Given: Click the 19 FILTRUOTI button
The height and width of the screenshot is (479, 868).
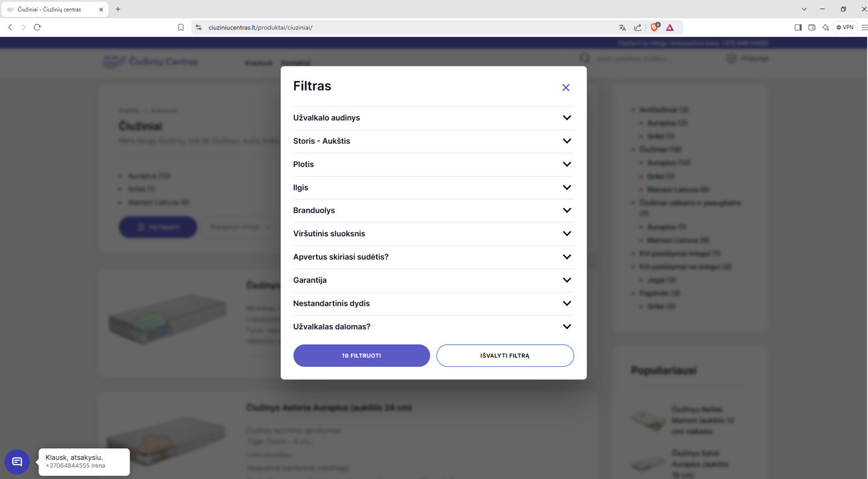Looking at the screenshot, I should point(362,356).
